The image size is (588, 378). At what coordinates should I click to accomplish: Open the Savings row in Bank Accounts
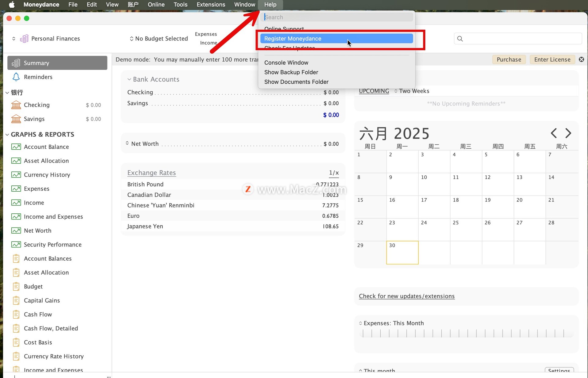(233, 103)
